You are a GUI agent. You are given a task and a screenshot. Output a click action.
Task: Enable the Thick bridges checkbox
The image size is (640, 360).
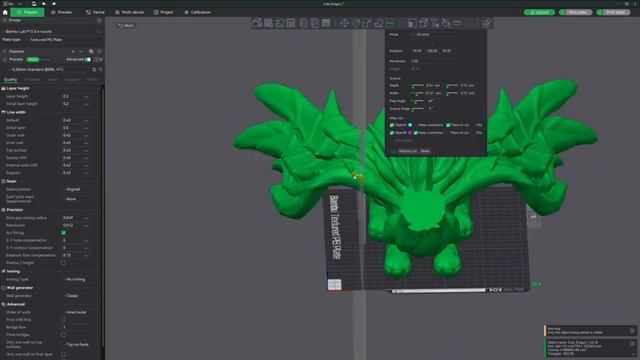coord(63,335)
